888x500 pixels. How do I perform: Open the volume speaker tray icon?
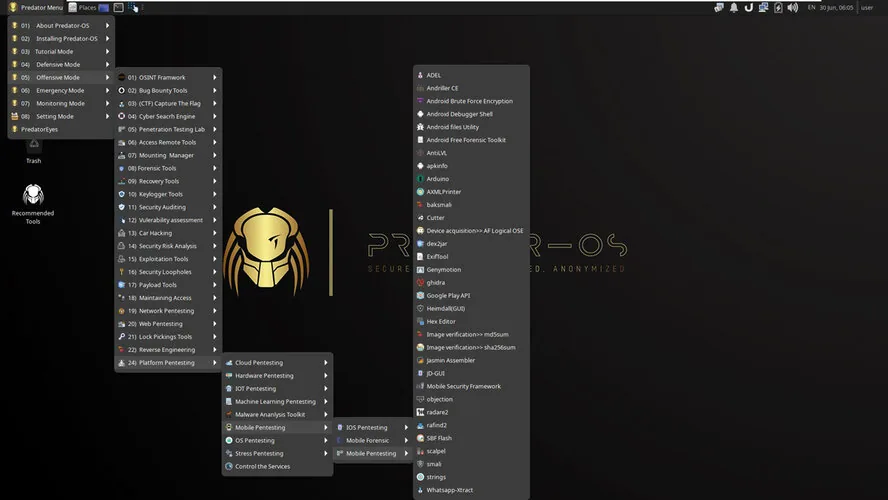(793, 7)
